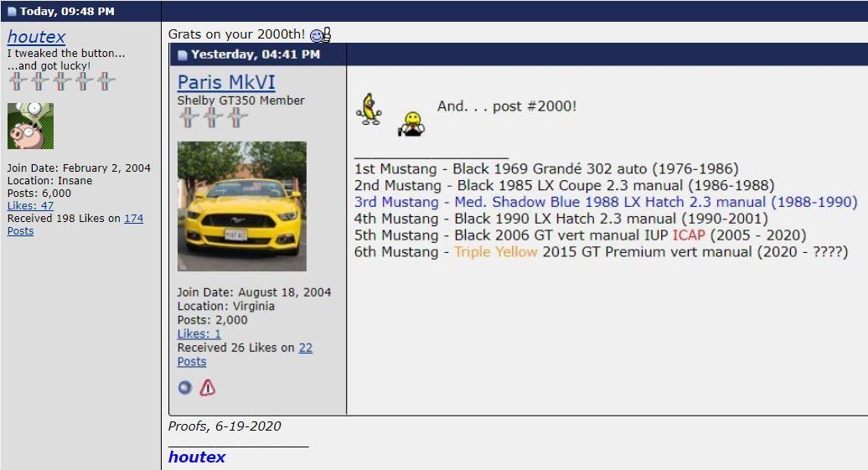Click houtex's Likes: 47 link
The height and width of the screenshot is (470, 868).
30,206
